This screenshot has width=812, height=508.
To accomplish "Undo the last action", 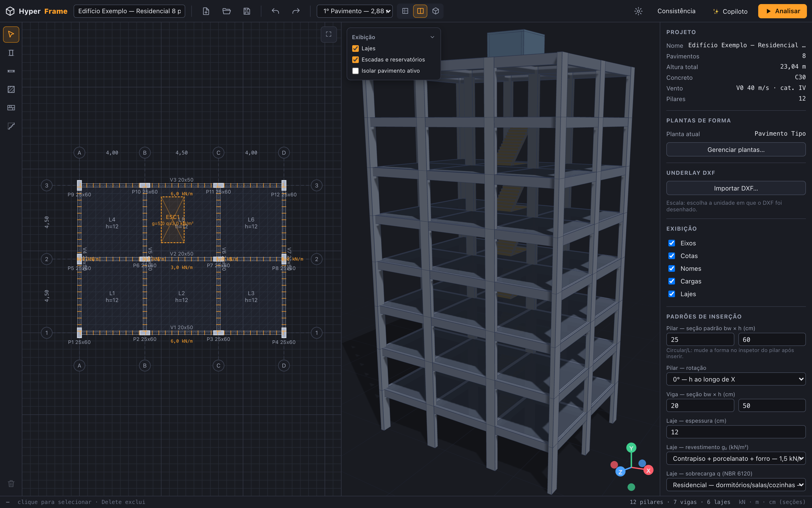I will [276, 11].
